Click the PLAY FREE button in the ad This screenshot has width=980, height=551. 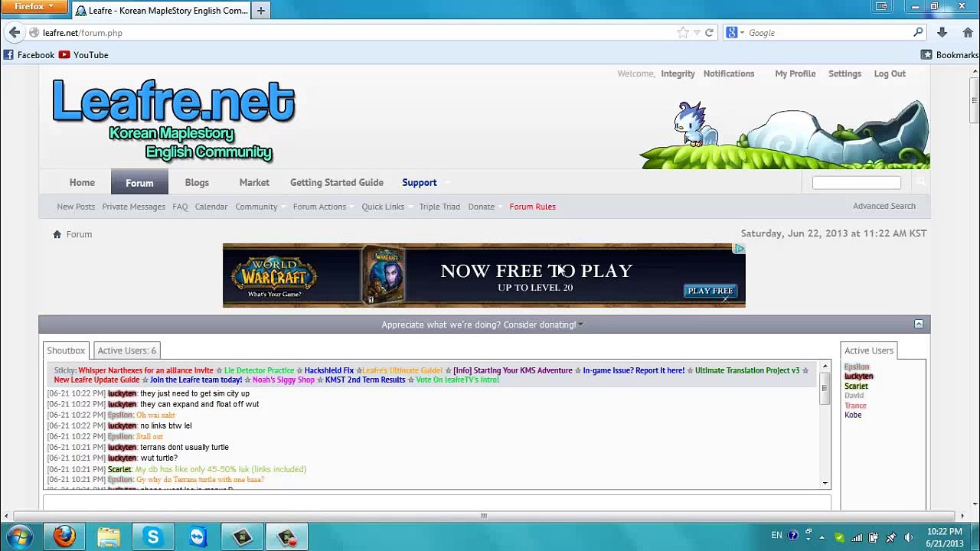[x=710, y=291]
